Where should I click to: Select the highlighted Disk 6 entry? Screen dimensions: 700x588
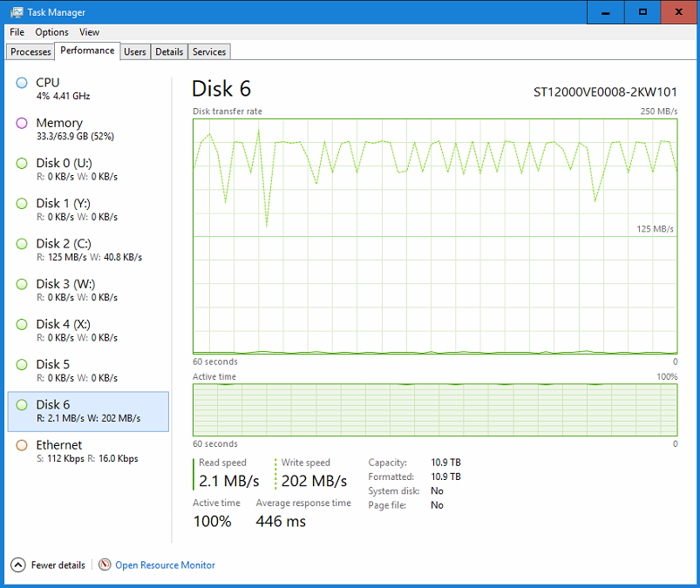[x=88, y=411]
